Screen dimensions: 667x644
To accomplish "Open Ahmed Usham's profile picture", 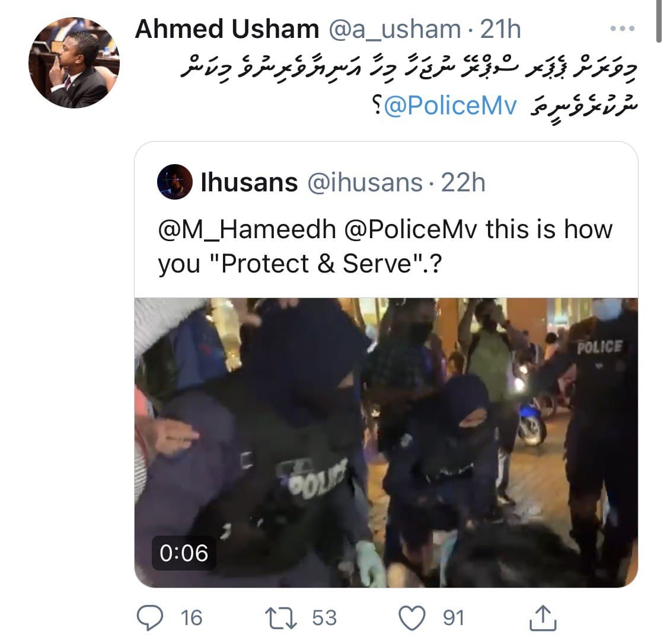I will coord(74,62).
